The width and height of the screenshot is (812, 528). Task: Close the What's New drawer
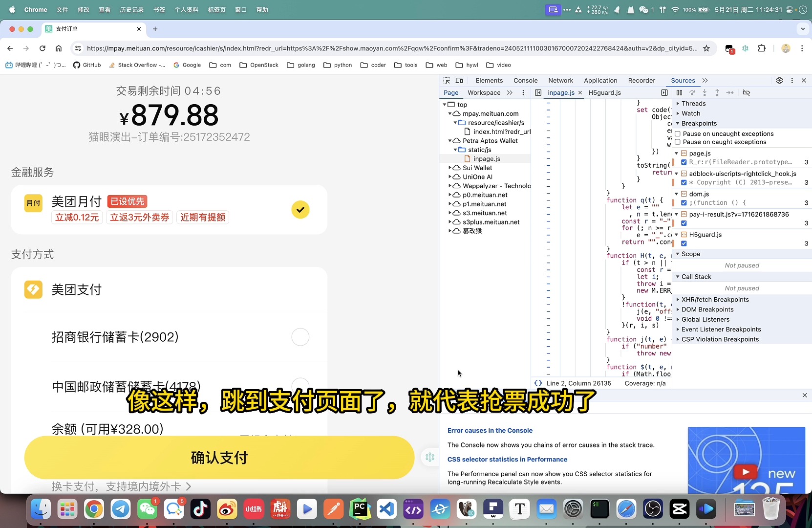point(805,395)
